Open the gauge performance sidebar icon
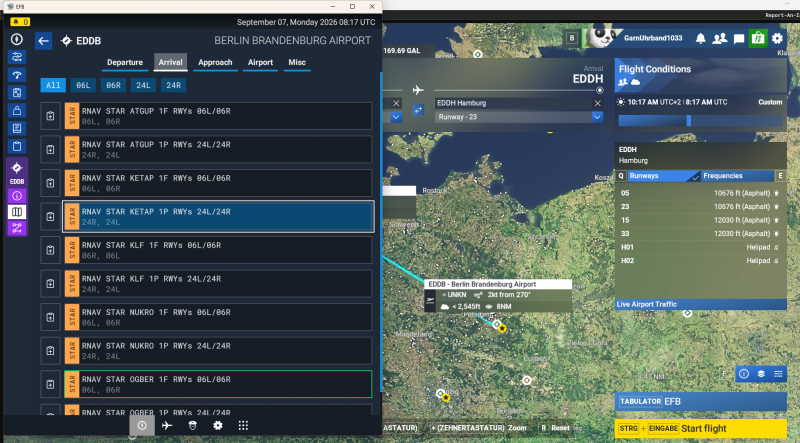 click(17, 75)
